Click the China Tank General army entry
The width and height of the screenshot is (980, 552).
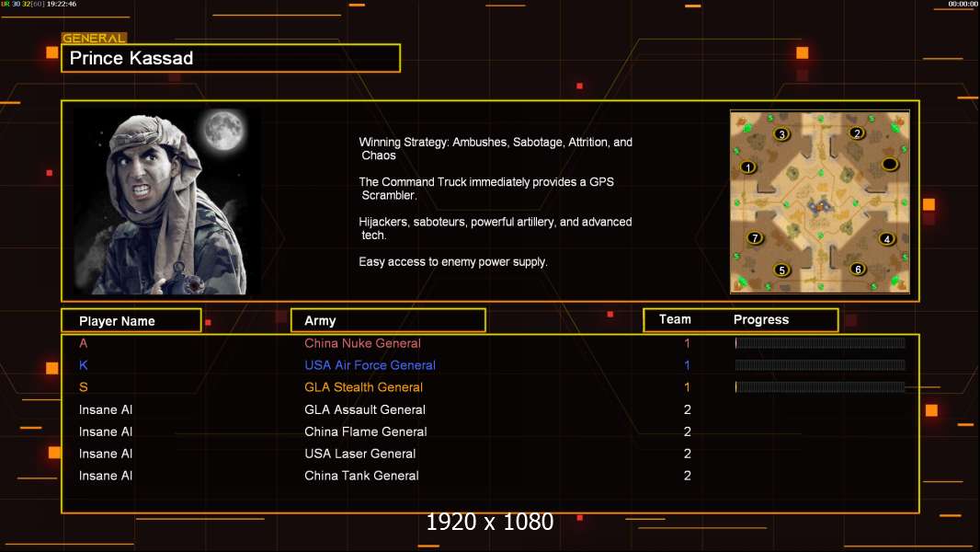coord(362,475)
